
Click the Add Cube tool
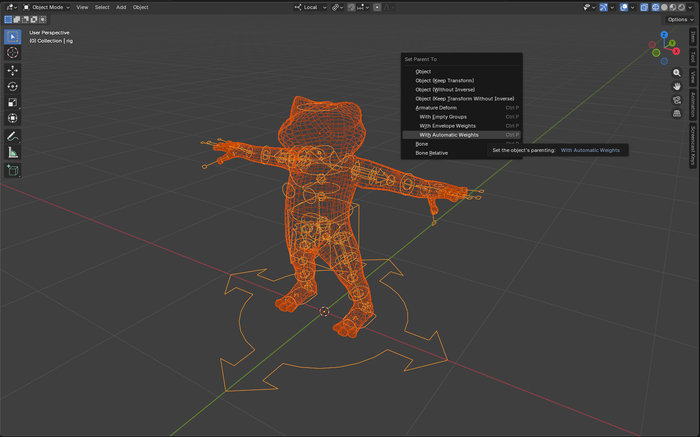click(x=13, y=170)
